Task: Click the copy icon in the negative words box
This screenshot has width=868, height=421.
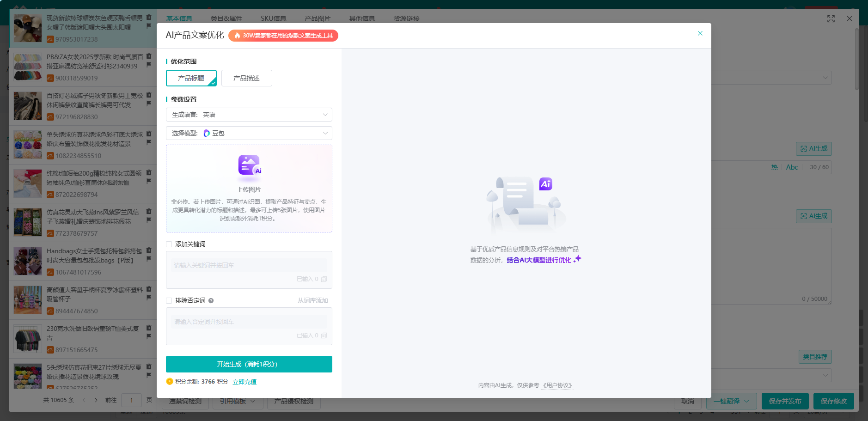Action: tap(324, 336)
